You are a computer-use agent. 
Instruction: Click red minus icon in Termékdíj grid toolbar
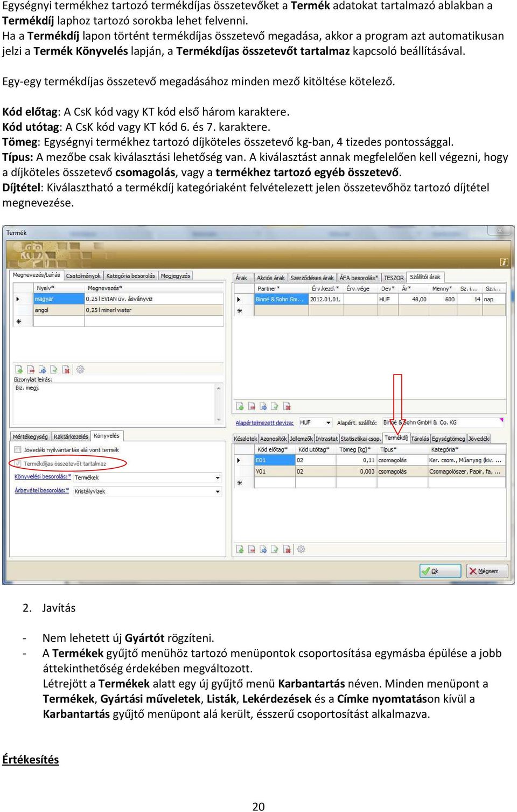pos(252,549)
